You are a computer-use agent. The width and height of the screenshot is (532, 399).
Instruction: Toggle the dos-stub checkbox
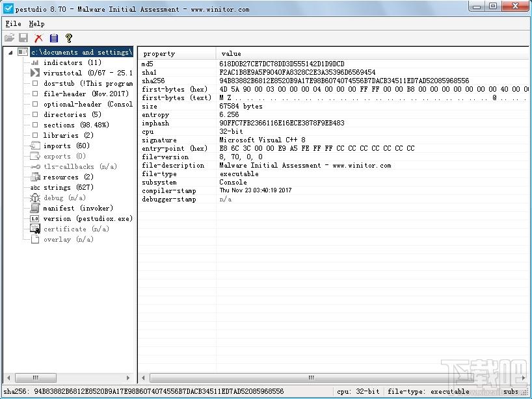pyautogui.click(x=35, y=83)
